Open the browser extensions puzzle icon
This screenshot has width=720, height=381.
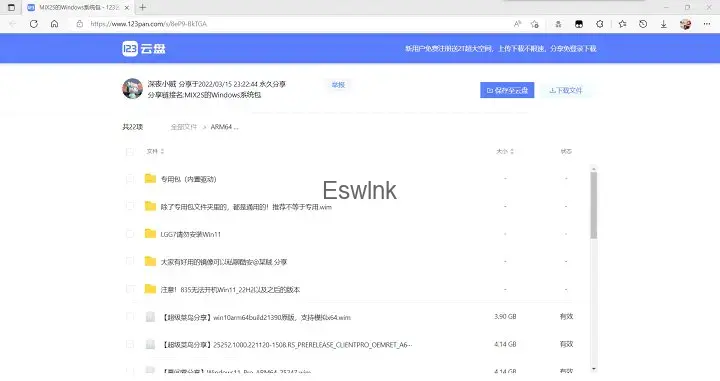pyautogui.click(x=600, y=24)
